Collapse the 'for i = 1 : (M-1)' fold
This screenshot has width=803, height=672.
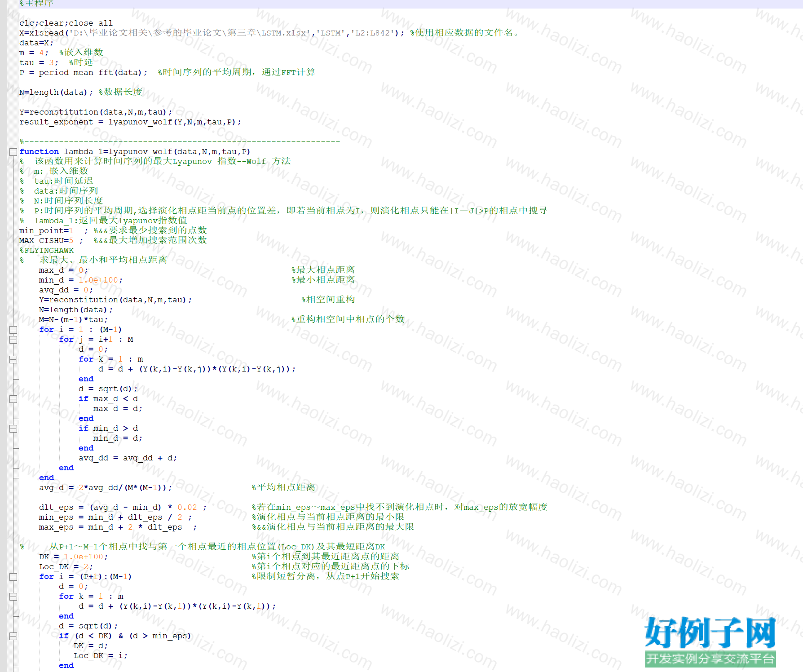(13, 330)
